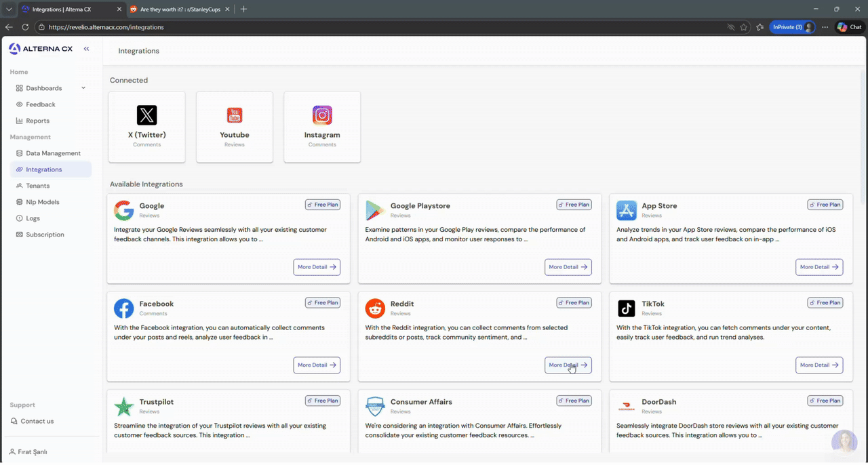Click the Facebook logo icon
Viewport: 868px width, 465px height.
123,308
